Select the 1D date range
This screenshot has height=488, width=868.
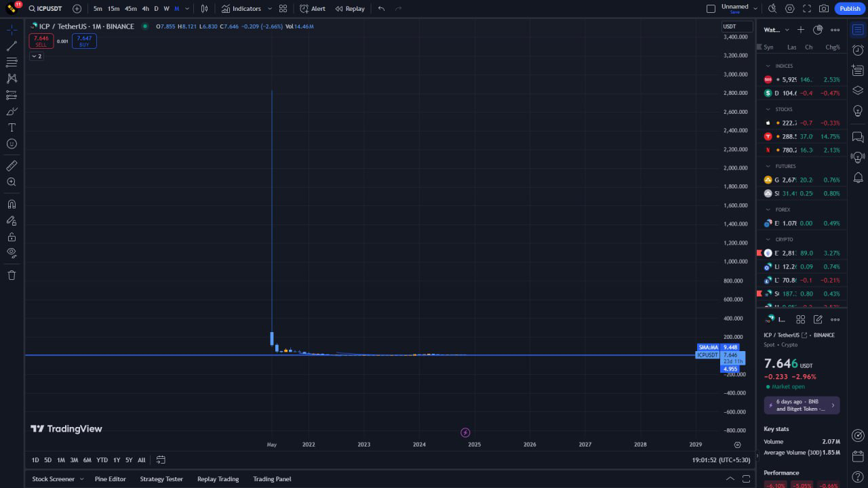35,460
